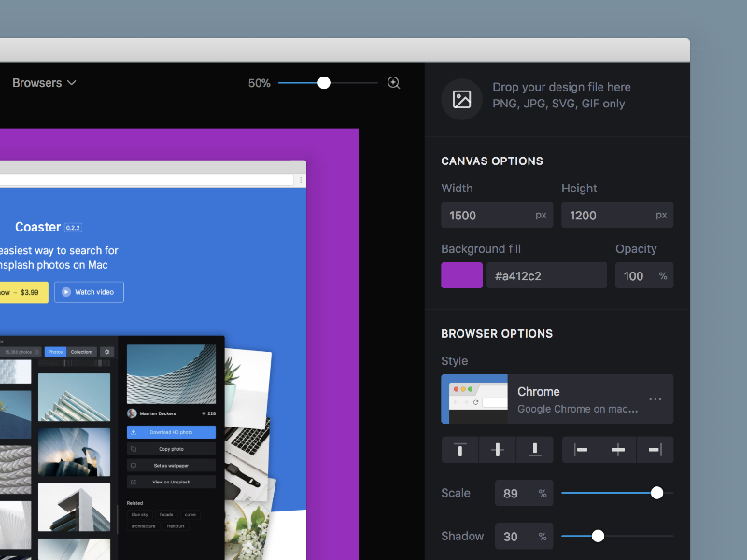Select the Photos tab in Unsplash app

(x=55, y=352)
